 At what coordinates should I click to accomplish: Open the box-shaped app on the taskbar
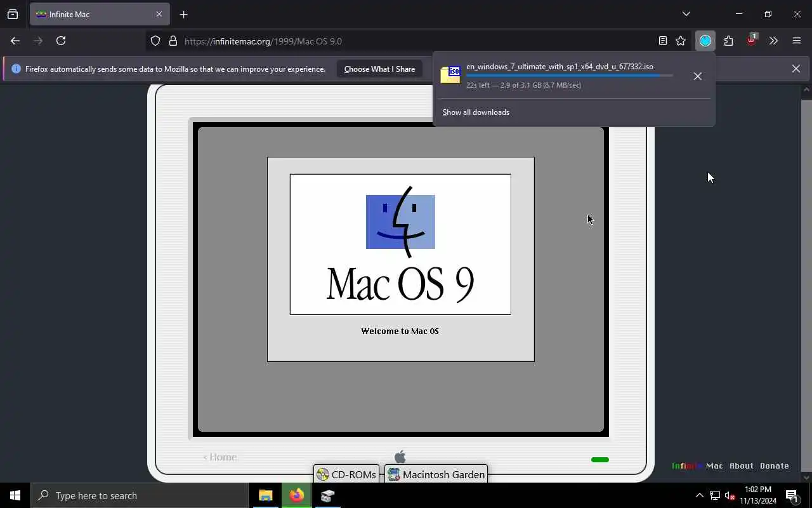327,495
